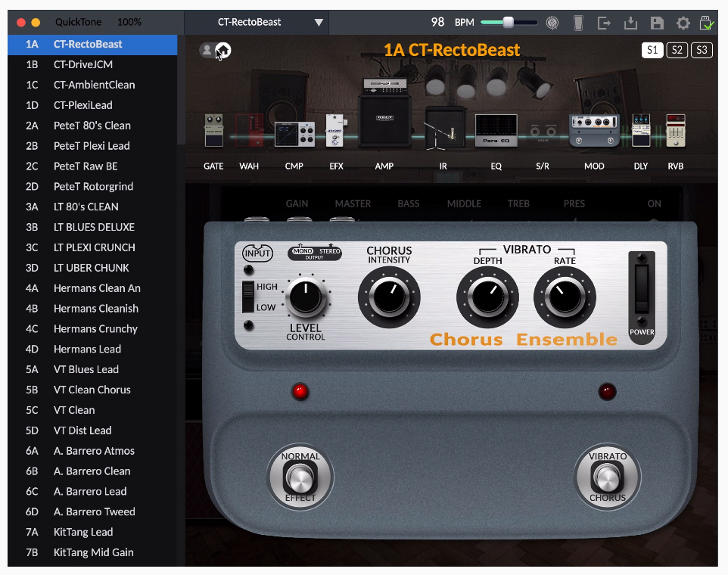The height and width of the screenshot is (575, 728).
Task: Adjust the BPM tempo slider
Action: pos(509,22)
